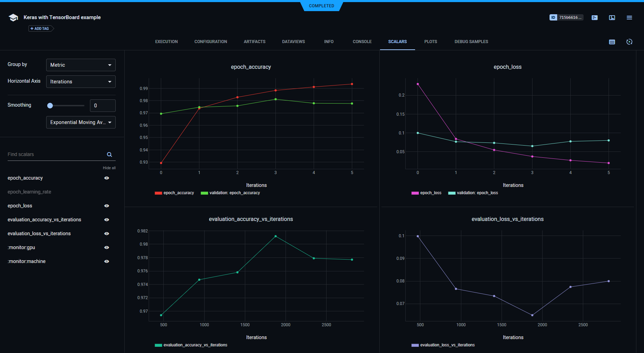Click the Smoothing slider handle
The image size is (644, 353).
pos(50,106)
